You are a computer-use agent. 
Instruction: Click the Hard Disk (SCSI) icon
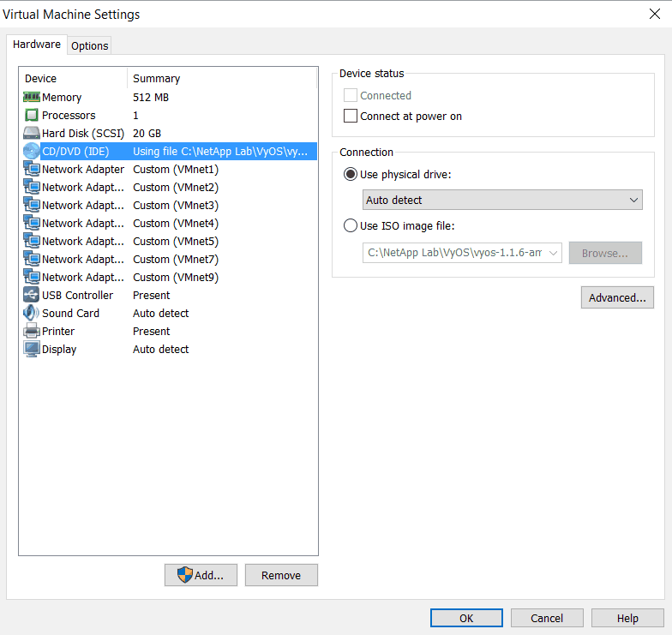[32, 134]
